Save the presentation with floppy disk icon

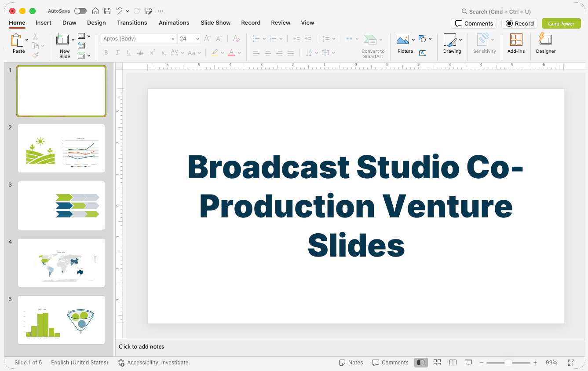(107, 11)
